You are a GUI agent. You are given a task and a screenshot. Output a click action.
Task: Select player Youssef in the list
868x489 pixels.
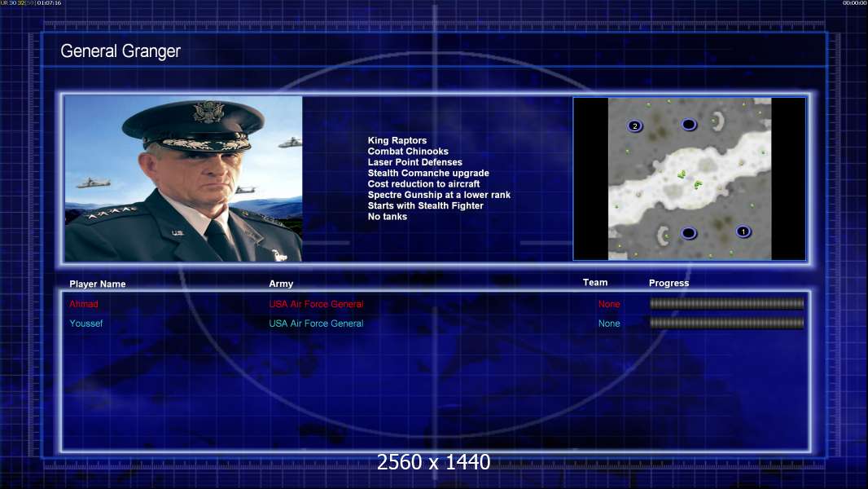click(85, 324)
